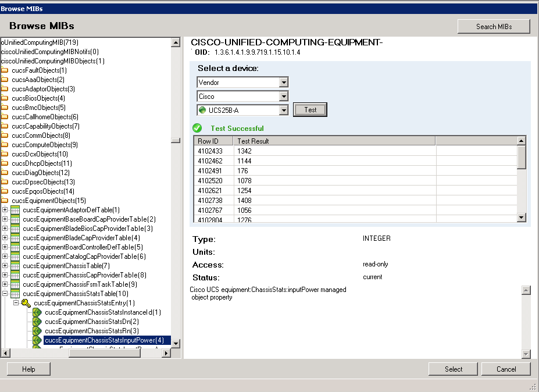Click the cucsEquipmentObjects(15) folder icon
Image resolution: width=539 pixels, height=392 pixels.
[x=5, y=200]
